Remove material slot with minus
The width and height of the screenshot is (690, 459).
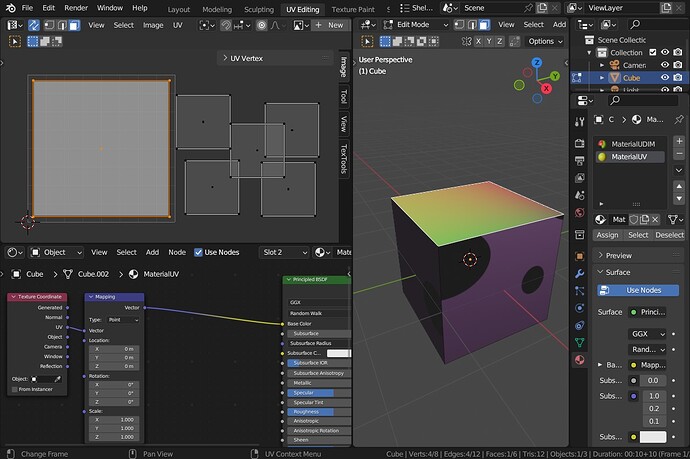[679, 154]
